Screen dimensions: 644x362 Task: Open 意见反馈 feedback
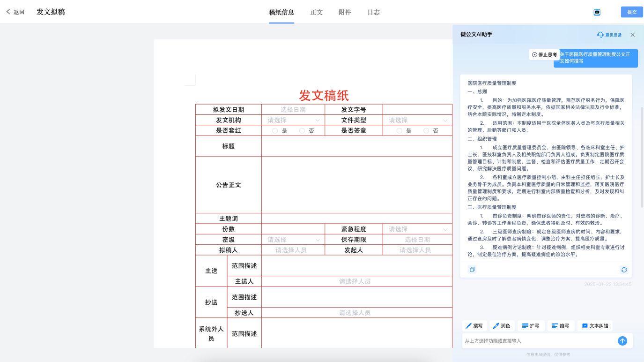(609, 35)
